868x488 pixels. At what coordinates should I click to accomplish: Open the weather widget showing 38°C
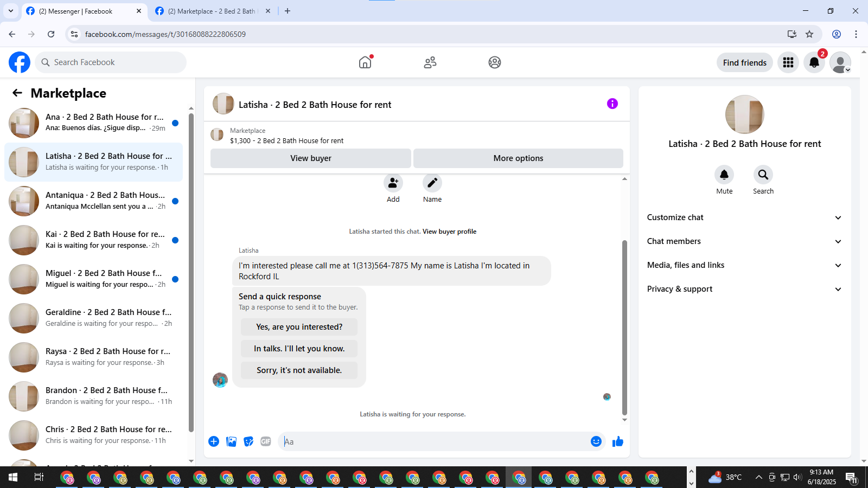pyautogui.click(x=725, y=477)
